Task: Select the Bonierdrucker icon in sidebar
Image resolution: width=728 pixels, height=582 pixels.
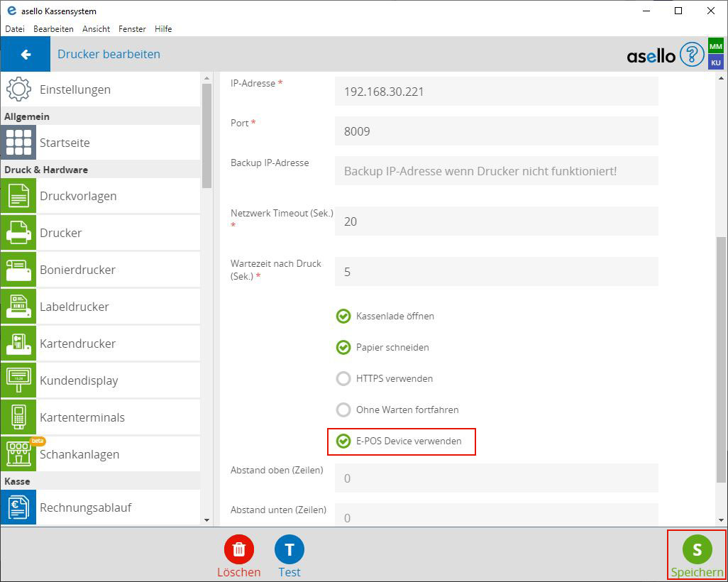Action: (18, 270)
